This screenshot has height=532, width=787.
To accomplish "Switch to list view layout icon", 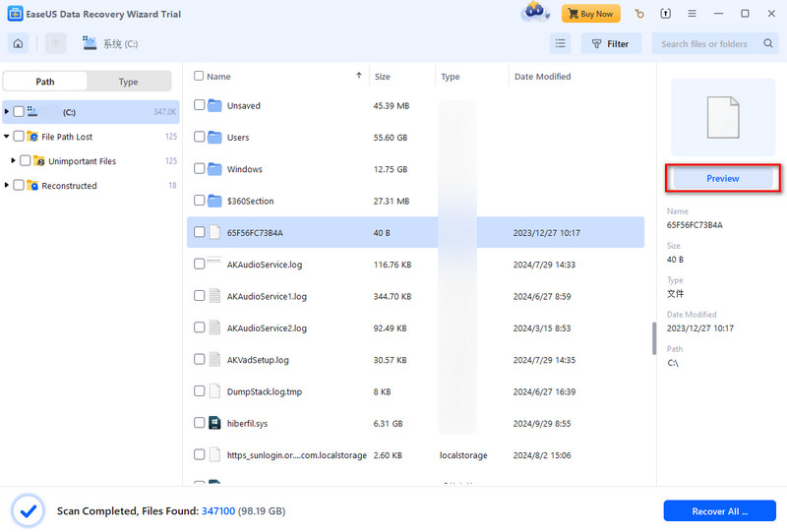I will [560, 43].
